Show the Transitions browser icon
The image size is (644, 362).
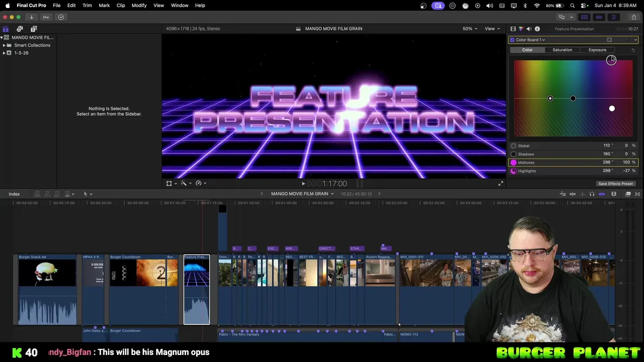(x=637, y=194)
